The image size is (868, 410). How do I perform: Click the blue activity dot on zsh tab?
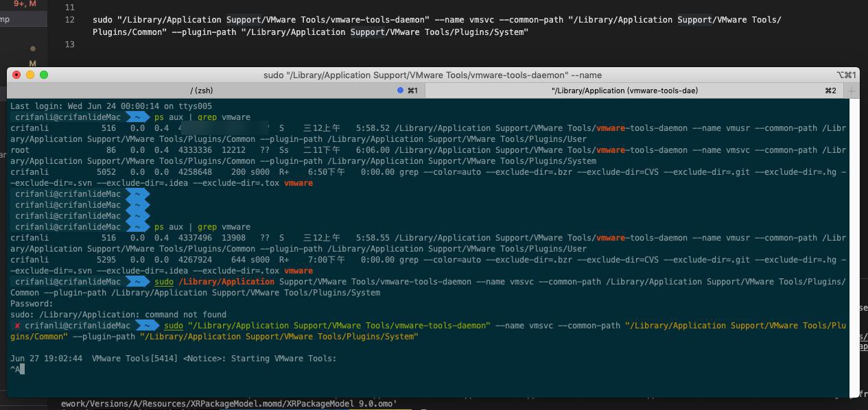(x=401, y=91)
